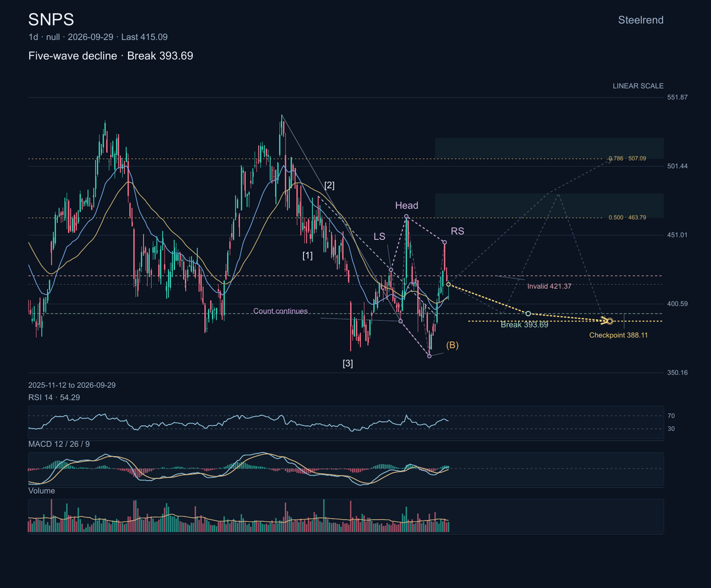
Task: Click the wave [3] label
Action: point(348,364)
